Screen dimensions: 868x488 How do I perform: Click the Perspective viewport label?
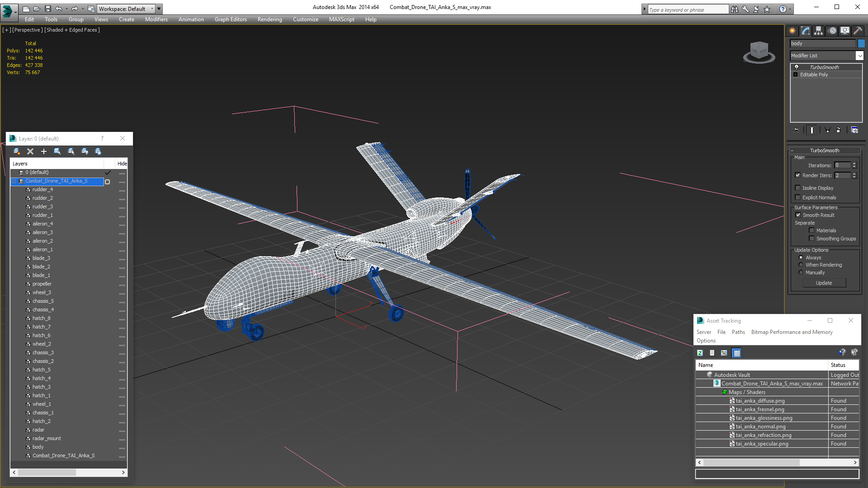[28, 30]
